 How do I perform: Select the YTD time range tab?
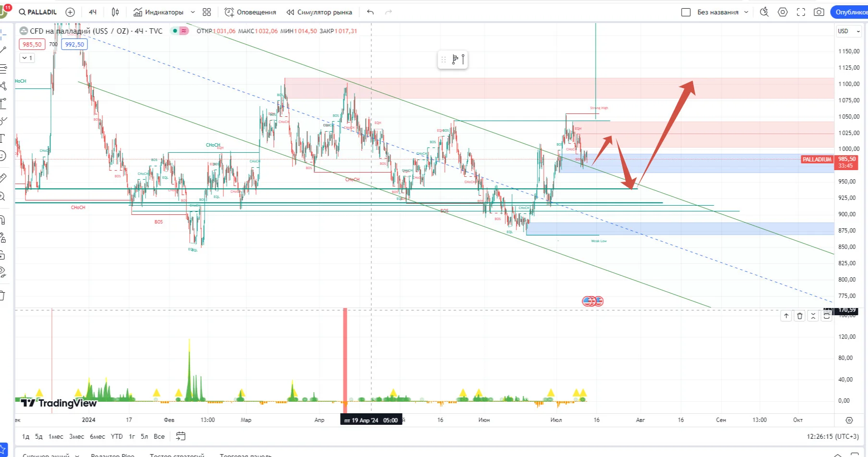pyautogui.click(x=117, y=436)
